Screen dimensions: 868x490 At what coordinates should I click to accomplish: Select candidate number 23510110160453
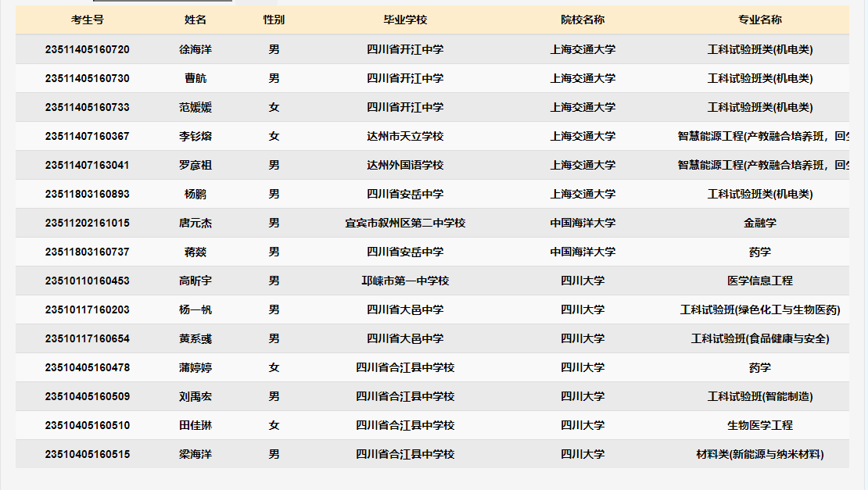click(88, 281)
